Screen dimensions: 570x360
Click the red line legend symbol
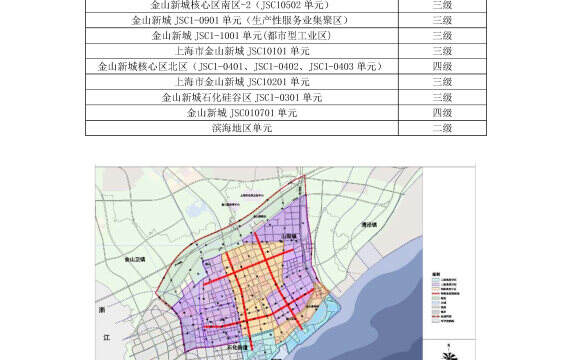436,293
